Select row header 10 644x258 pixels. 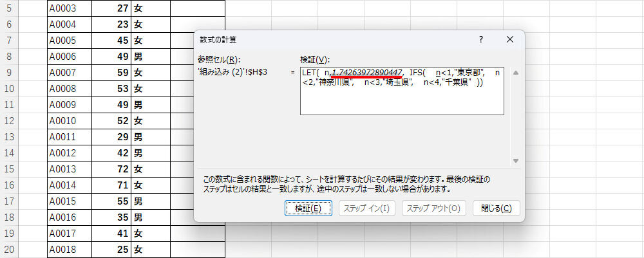pyautogui.click(x=9, y=89)
